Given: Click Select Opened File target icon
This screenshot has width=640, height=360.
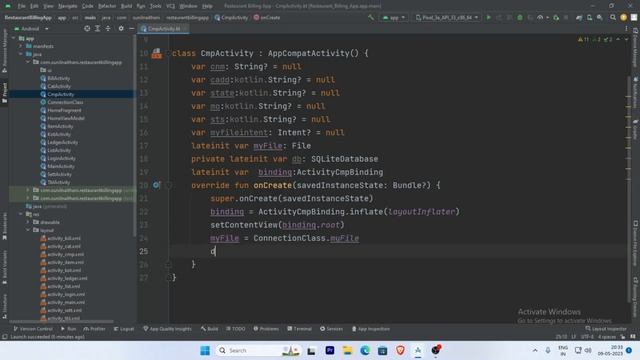Looking at the screenshot, I should point(87,29).
